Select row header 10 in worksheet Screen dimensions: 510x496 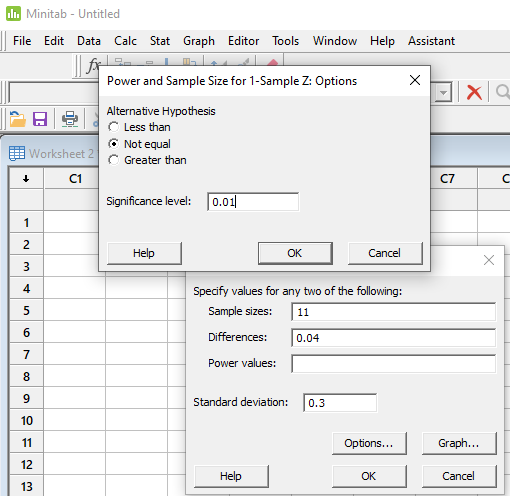pos(26,421)
